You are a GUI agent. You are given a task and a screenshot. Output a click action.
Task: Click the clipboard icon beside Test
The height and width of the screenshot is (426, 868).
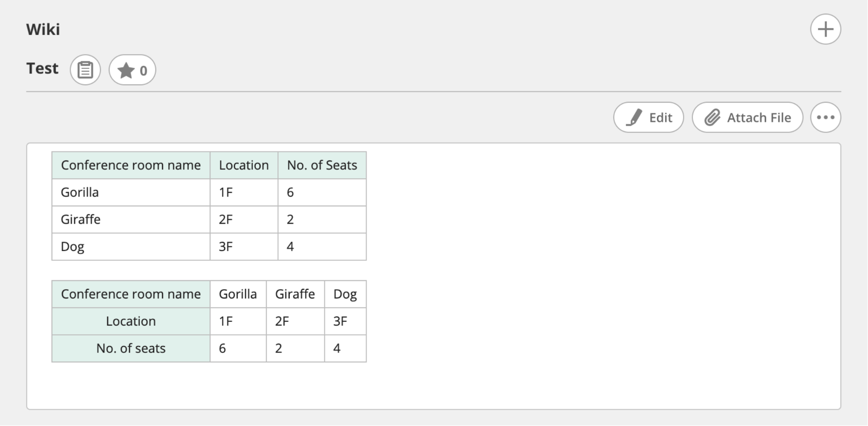(85, 70)
